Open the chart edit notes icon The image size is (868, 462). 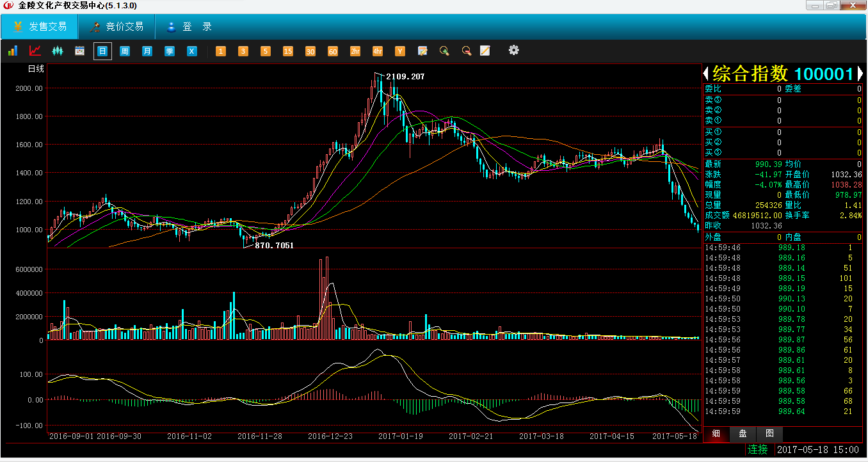pos(422,51)
